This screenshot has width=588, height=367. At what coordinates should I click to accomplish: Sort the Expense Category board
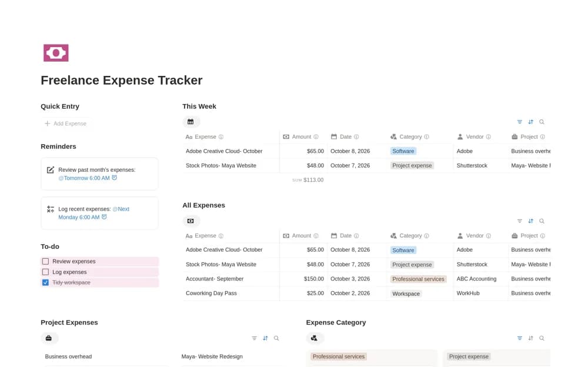click(x=530, y=338)
